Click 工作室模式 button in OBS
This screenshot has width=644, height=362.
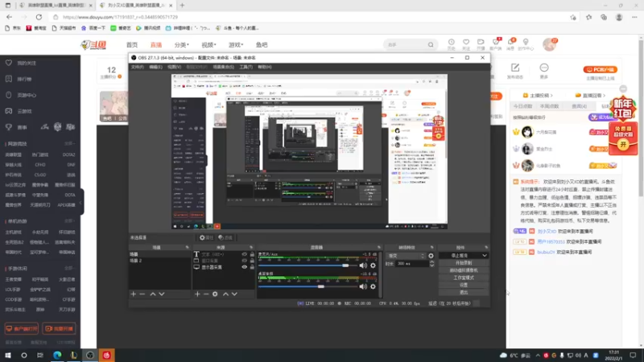click(x=464, y=278)
